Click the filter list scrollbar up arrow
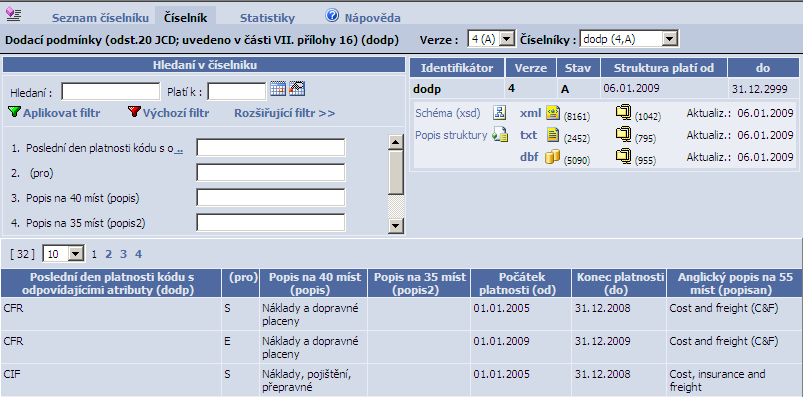The width and height of the screenshot is (803, 397). pyautogui.click(x=396, y=142)
